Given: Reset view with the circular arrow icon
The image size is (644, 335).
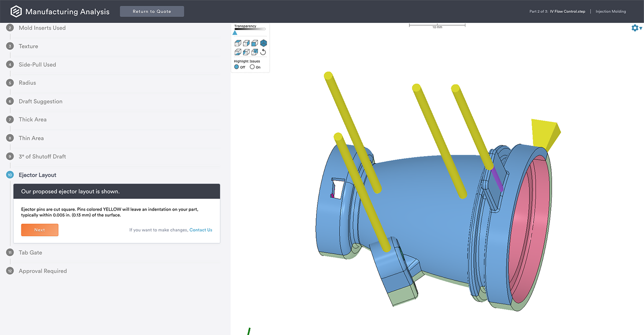Looking at the screenshot, I should [x=263, y=52].
